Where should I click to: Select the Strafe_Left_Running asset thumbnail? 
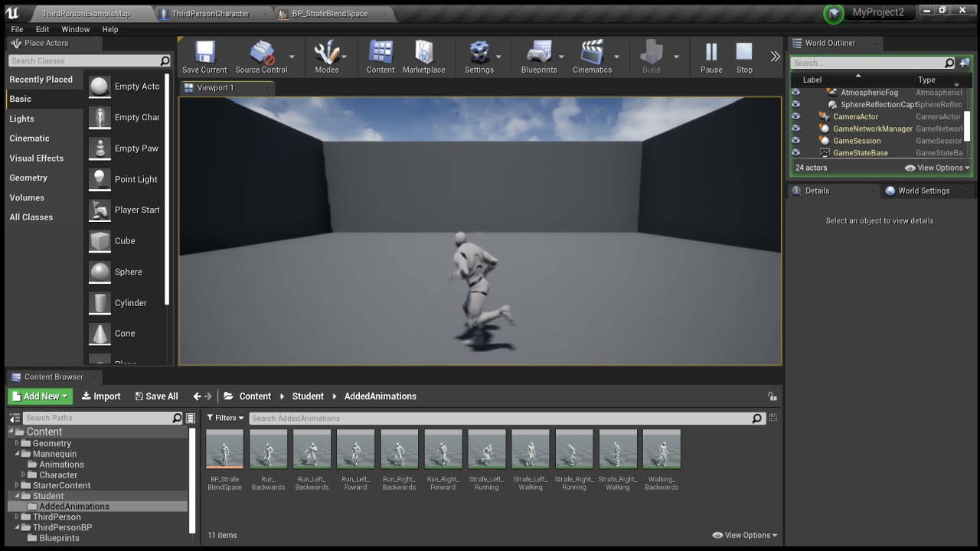(x=487, y=449)
